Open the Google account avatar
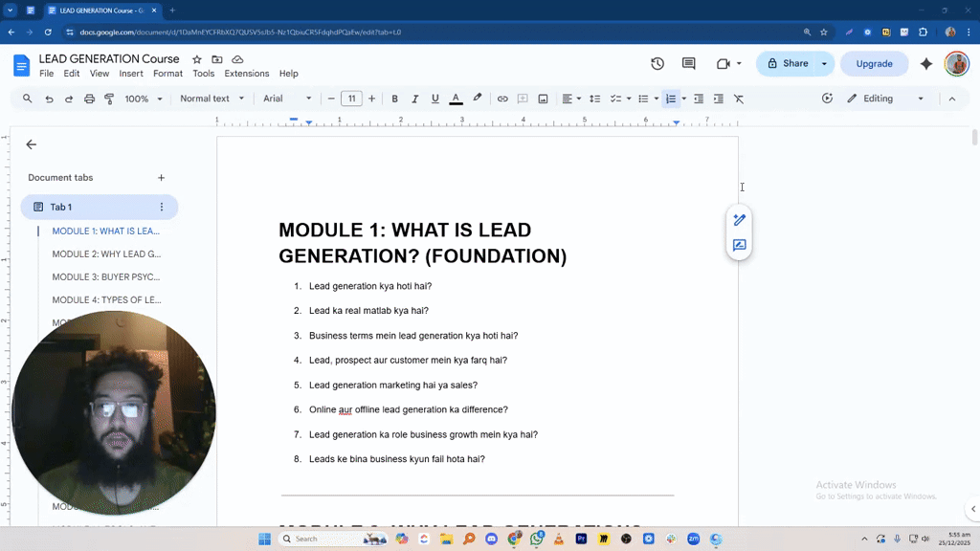This screenshot has width=980, height=551. (x=957, y=64)
